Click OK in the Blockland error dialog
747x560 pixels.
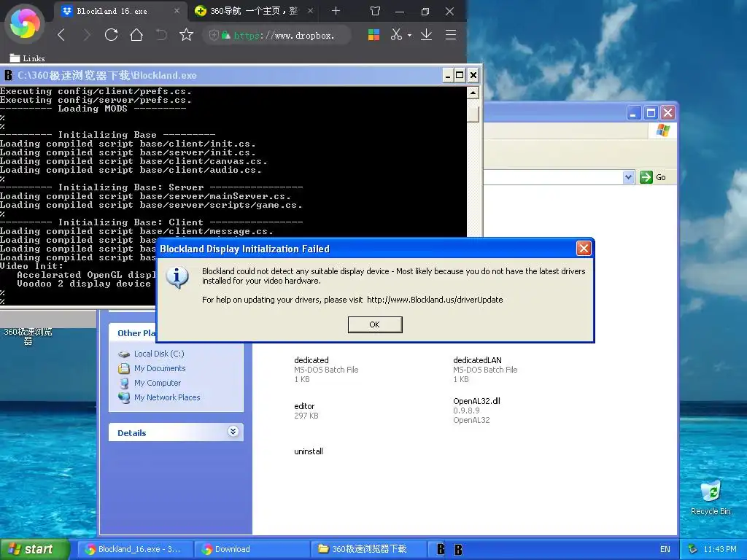tap(375, 324)
